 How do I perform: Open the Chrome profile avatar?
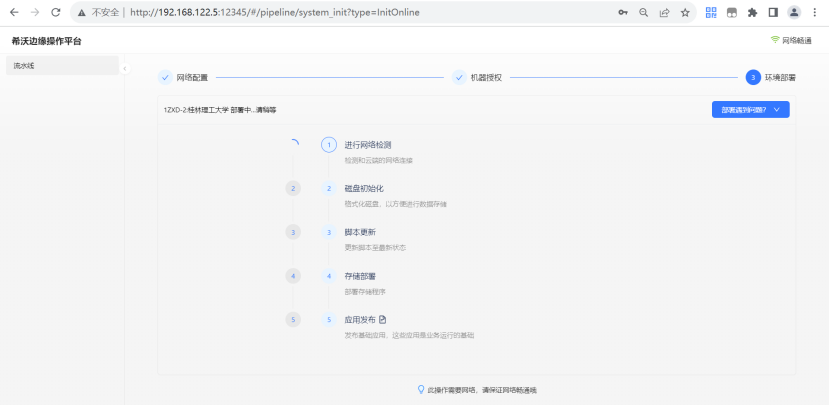point(794,13)
